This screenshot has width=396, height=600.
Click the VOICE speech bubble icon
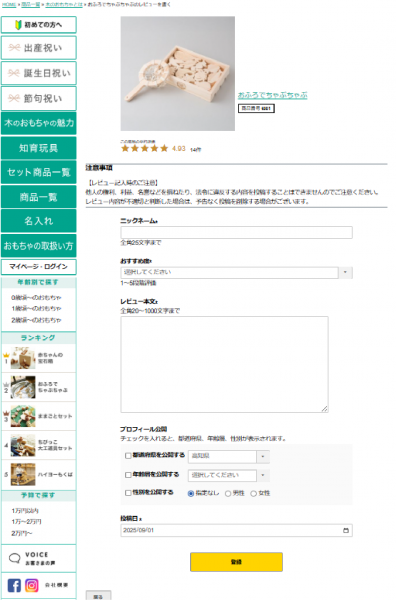click(x=15, y=558)
